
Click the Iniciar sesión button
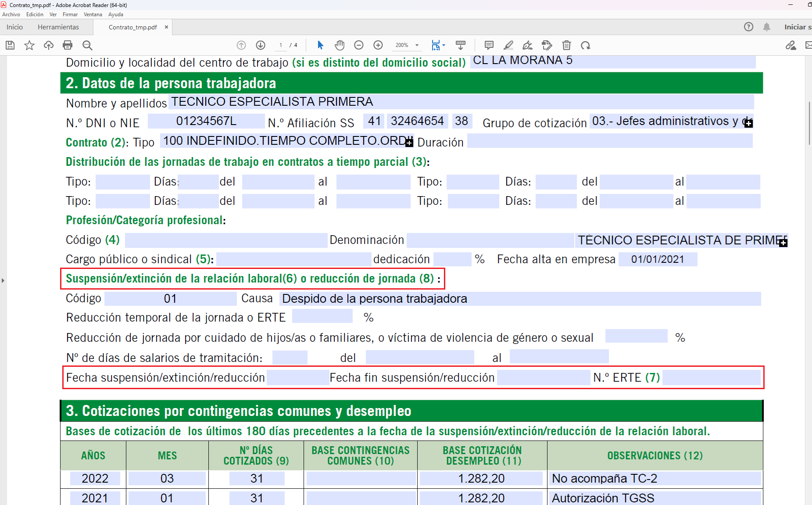point(798,27)
